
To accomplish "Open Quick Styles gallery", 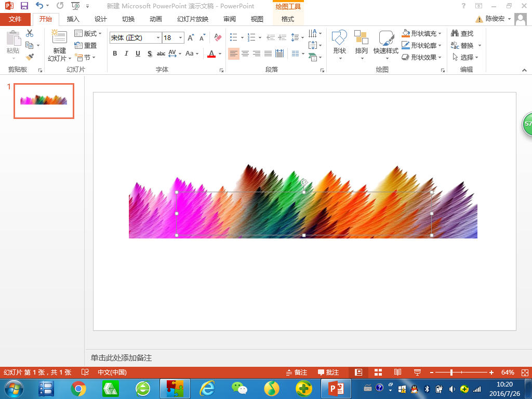I will (x=386, y=37).
